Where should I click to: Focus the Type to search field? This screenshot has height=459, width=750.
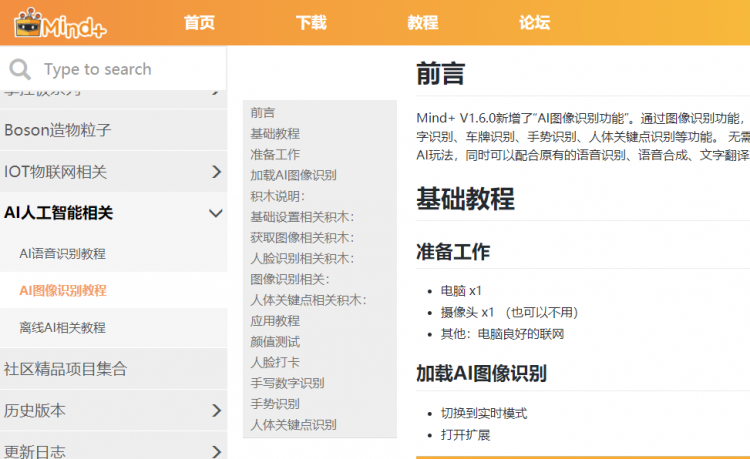(x=113, y=69)
